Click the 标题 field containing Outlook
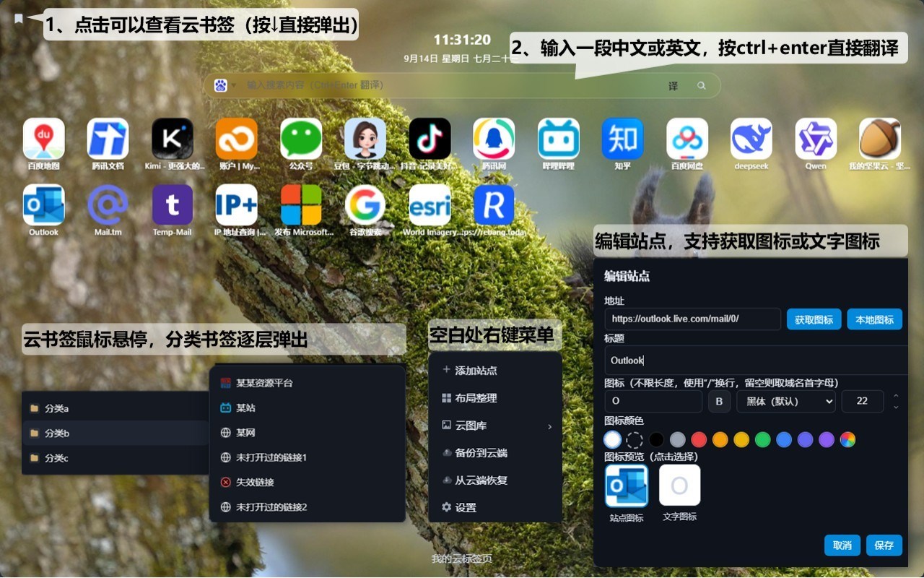The height and width of the screenshot is (578, 924). pos(756,360)
